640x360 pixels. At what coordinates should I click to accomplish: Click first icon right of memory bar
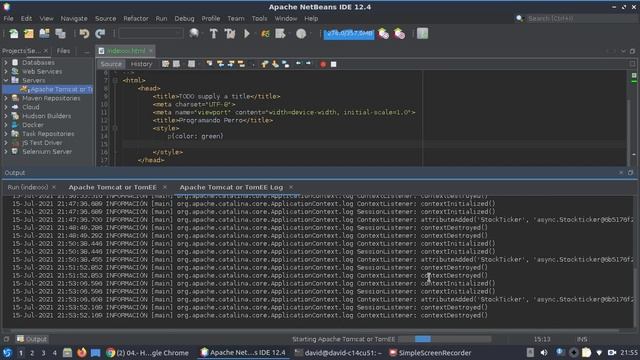tap(383, 34)
